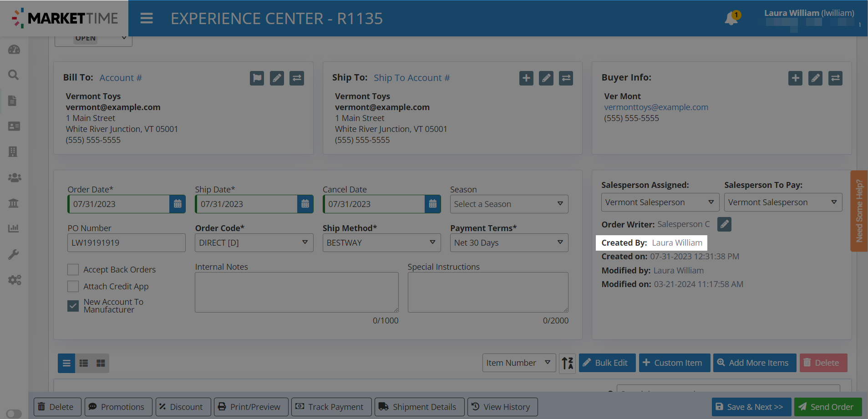This screenshot has width=868, height=419.
Task: Expand the Season dropdown
Action: (x=509, y=204)
